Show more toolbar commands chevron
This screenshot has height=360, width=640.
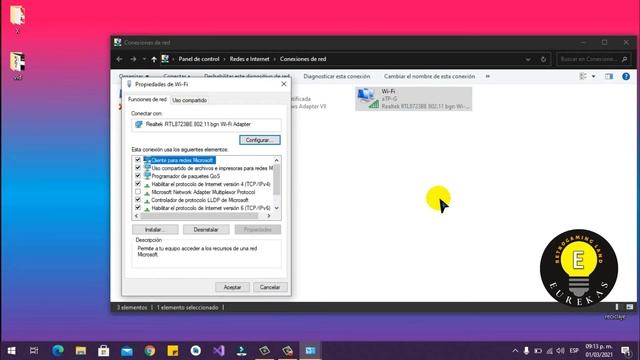(487, 76)
